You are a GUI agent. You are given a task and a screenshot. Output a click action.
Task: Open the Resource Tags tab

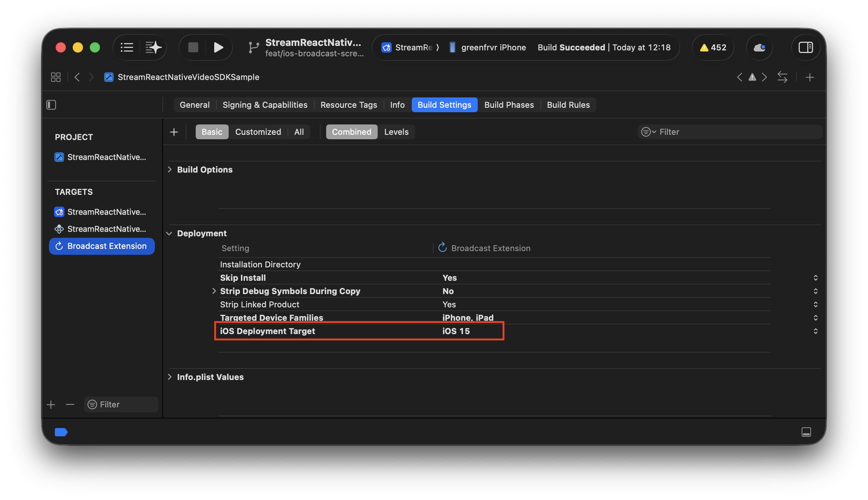coord(349,105)
